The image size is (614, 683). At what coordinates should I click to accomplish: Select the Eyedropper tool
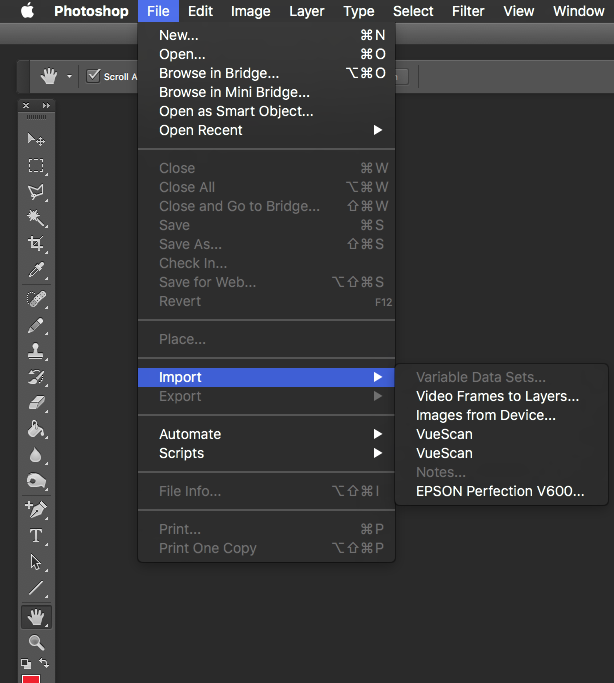click(x=36, y=270)
